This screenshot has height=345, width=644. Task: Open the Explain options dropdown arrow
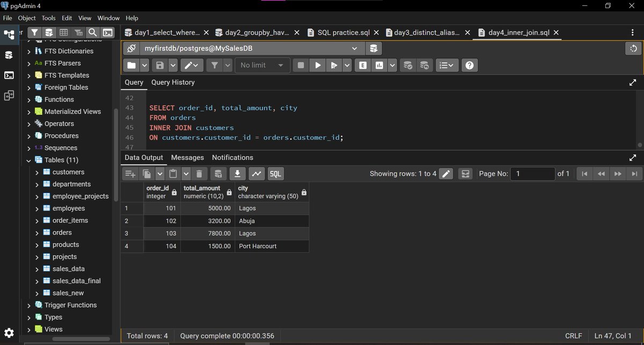pyautogui.click(x=392, y=65)
